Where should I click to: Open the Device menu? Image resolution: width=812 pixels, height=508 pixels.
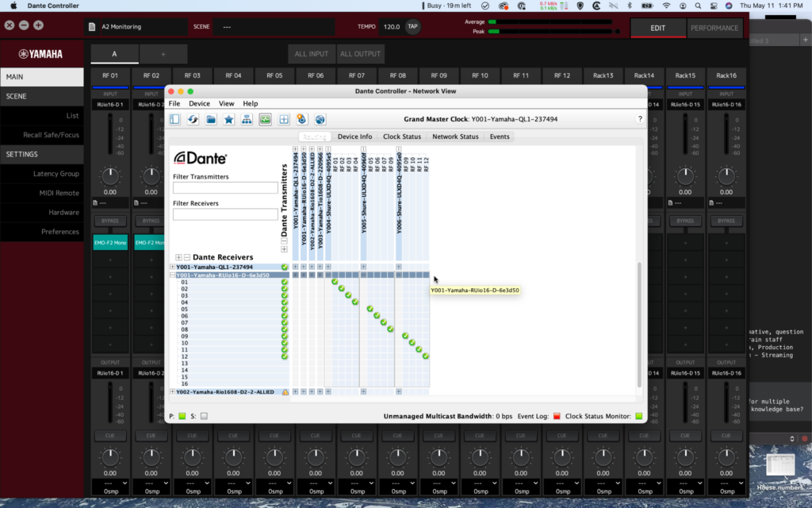click(x=199, y=104)
